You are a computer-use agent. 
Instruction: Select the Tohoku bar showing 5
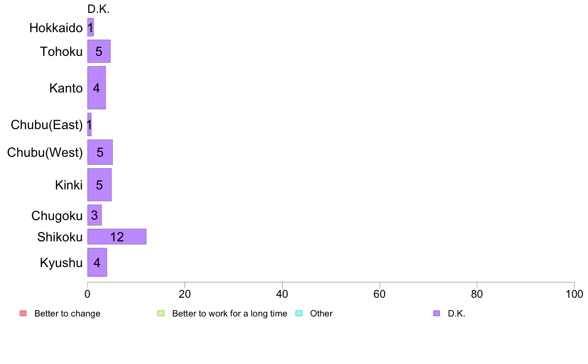[x=98, y=51]
